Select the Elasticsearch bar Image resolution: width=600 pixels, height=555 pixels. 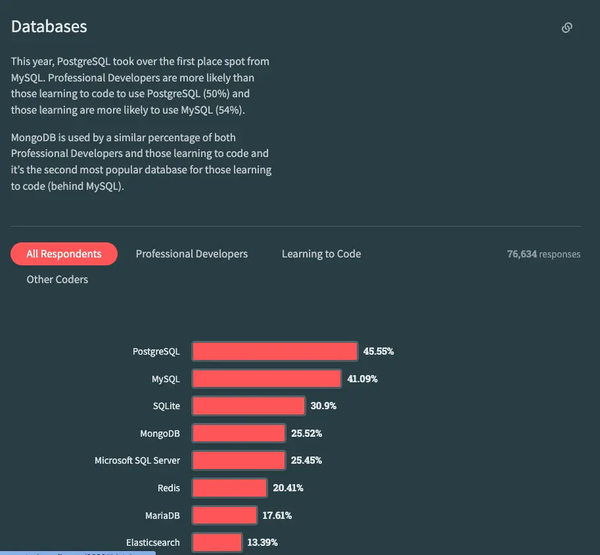coord(217,542)
